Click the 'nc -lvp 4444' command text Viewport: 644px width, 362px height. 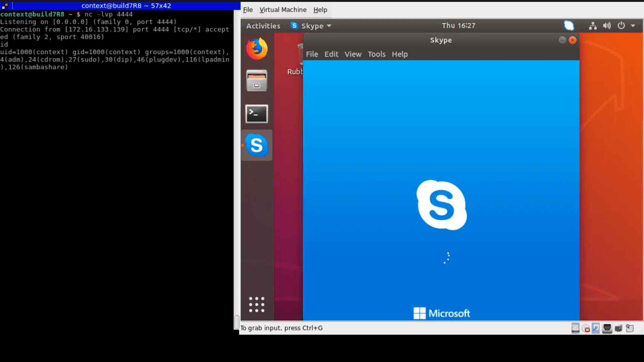pos(109,14)
